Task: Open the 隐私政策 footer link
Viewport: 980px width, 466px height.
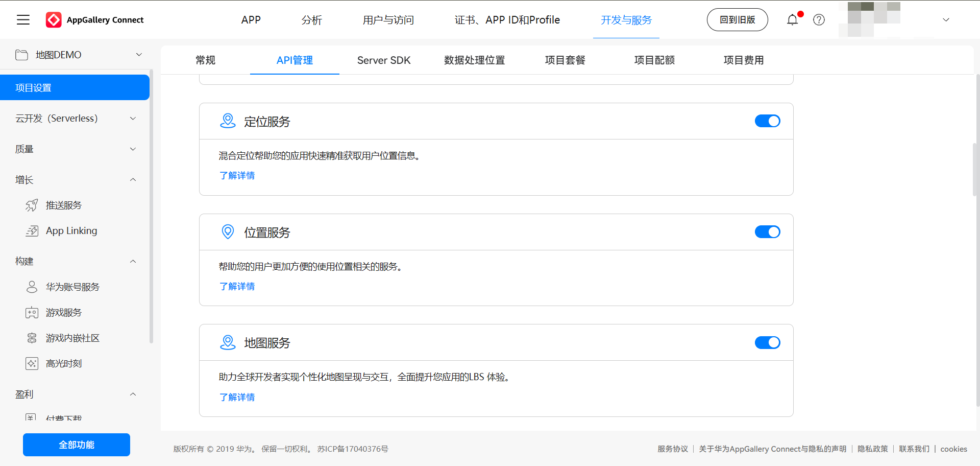Action: tap(873, 449)
